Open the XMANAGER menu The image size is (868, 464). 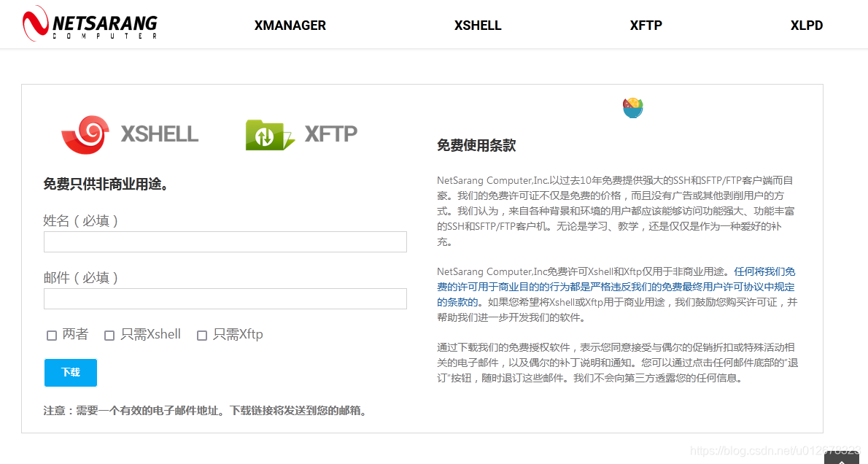point(290,25)
